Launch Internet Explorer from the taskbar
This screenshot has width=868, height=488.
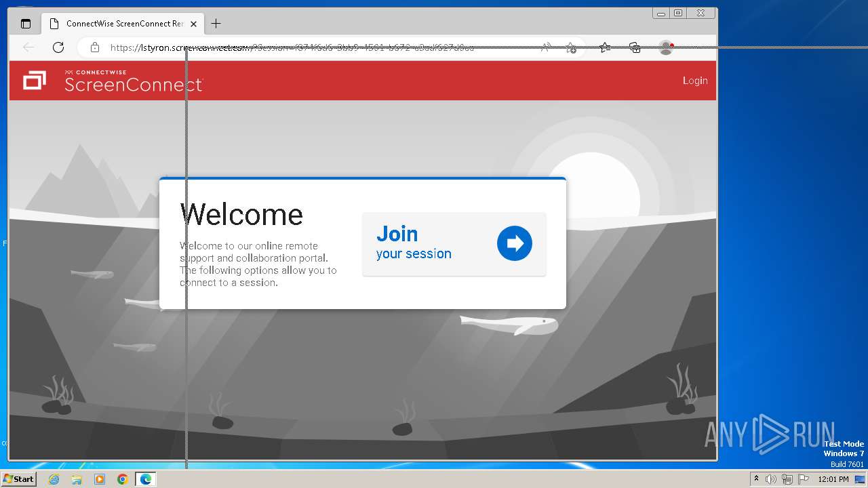pyautogui.click(x=54, y=479)
